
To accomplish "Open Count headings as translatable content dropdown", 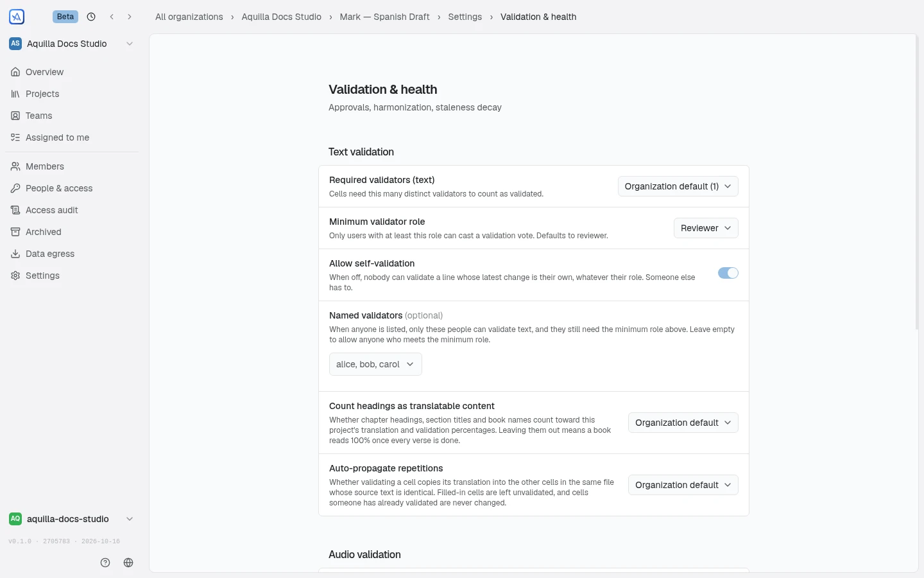I will pyautogui.click(x=683, y=423).
